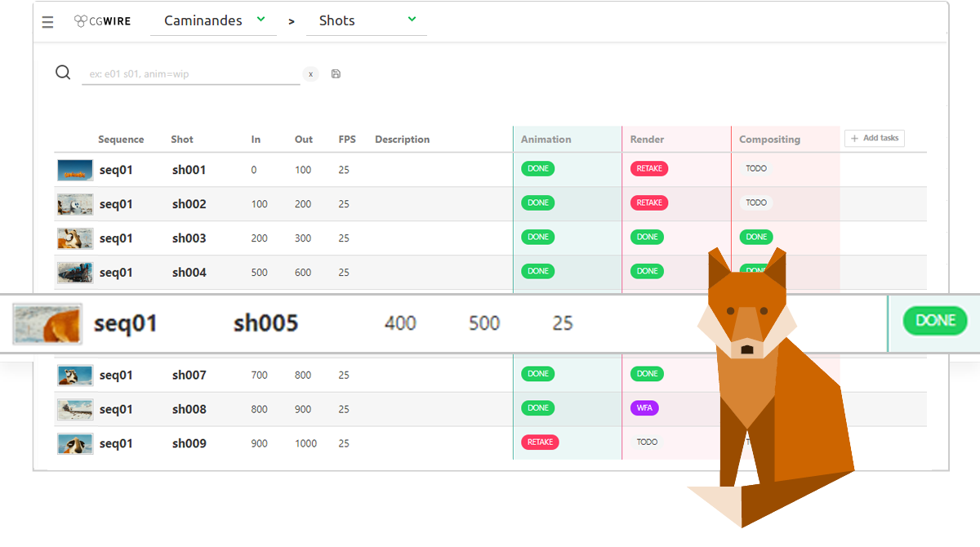Focus the shot search input field
This screenshot has height=547, width=980.
(x=190, y=74)
